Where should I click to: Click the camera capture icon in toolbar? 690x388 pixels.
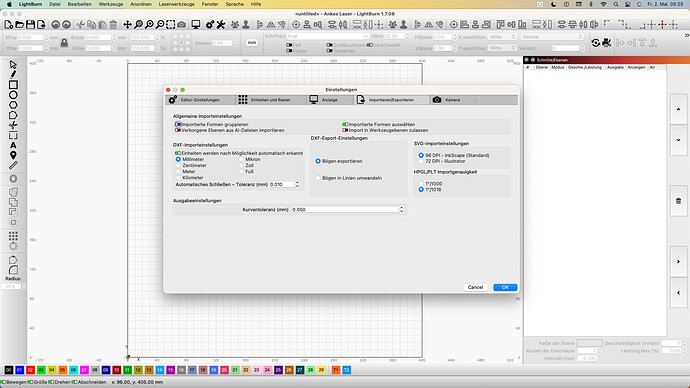[x=181, y=25]
